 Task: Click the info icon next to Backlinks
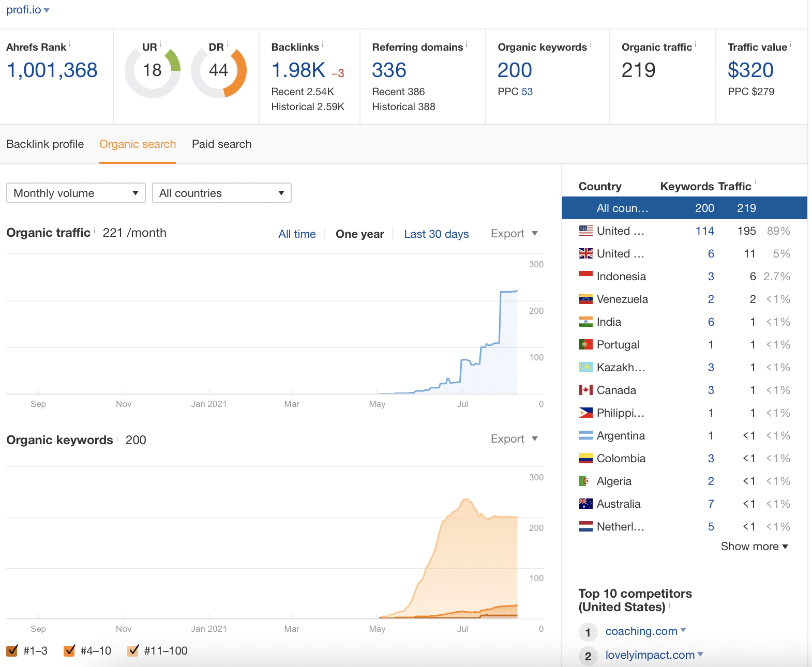323,44
